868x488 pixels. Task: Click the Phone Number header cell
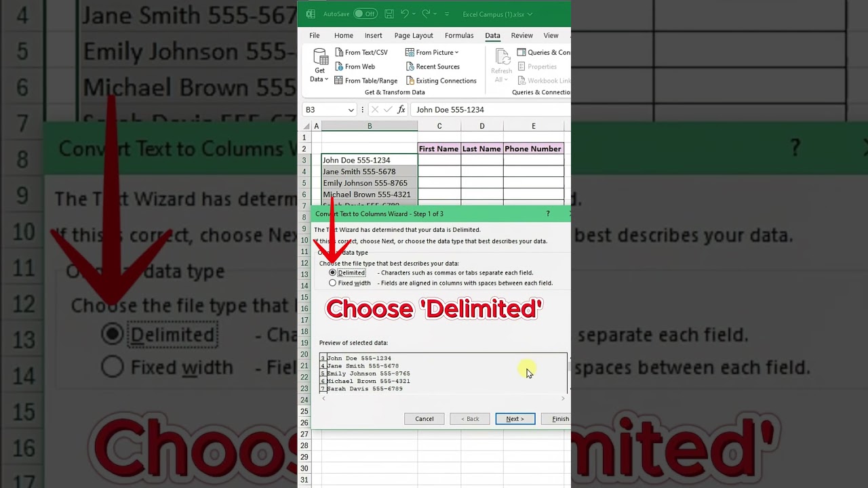point(534,148)
